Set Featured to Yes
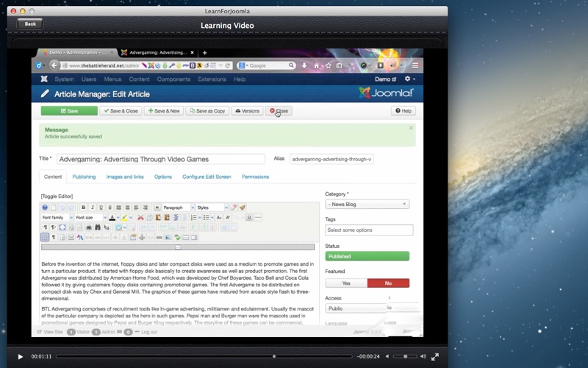This screenshot has width=588, height=368. coord(346,283)
